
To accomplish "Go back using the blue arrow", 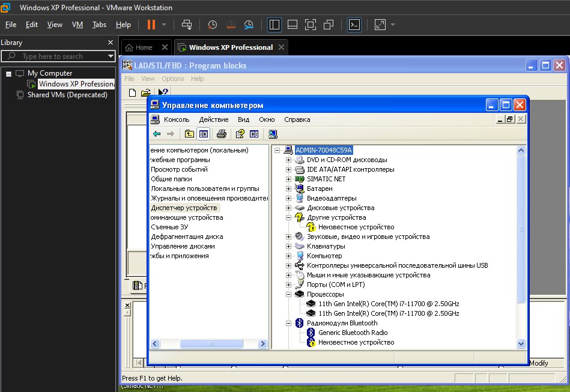I will (x=157, y=134).
